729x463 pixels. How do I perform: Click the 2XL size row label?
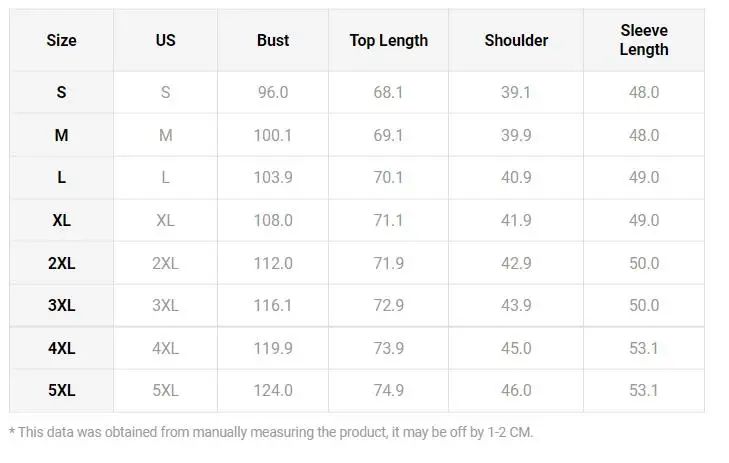point(61,264)
